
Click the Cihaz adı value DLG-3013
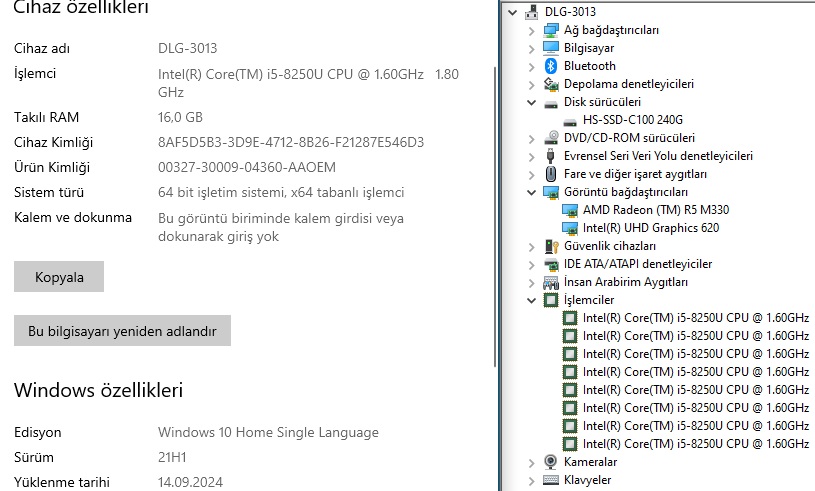click(x=188, y=48)
